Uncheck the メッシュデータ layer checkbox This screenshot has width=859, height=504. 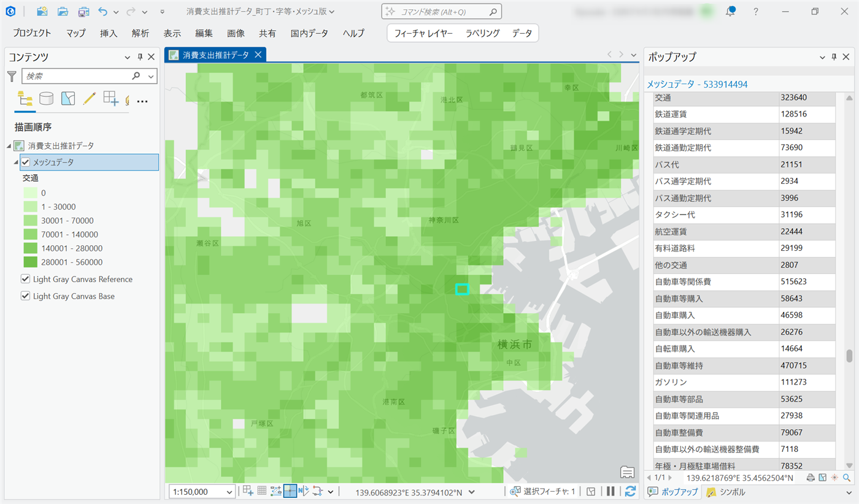click(26, 162)
